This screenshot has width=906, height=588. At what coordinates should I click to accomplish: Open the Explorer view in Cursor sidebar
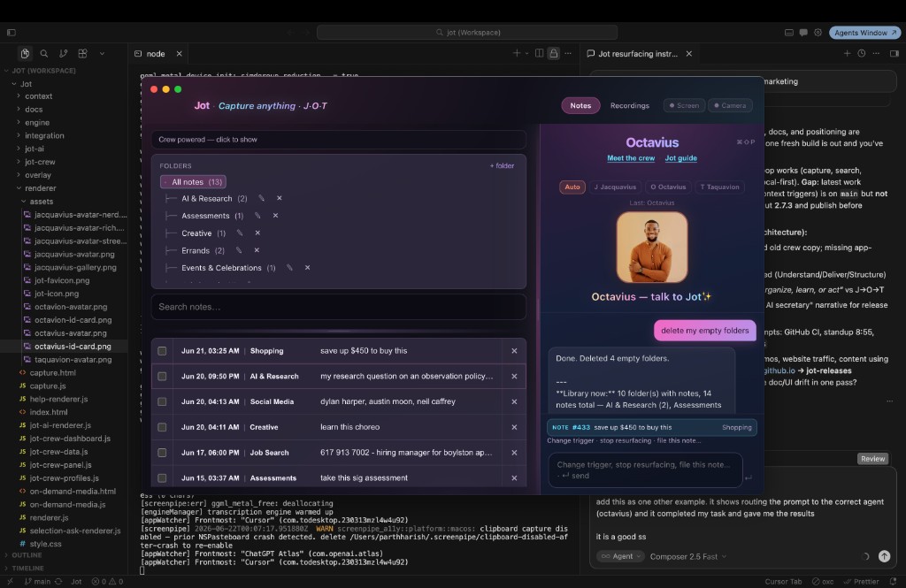[x=25, y=54]
